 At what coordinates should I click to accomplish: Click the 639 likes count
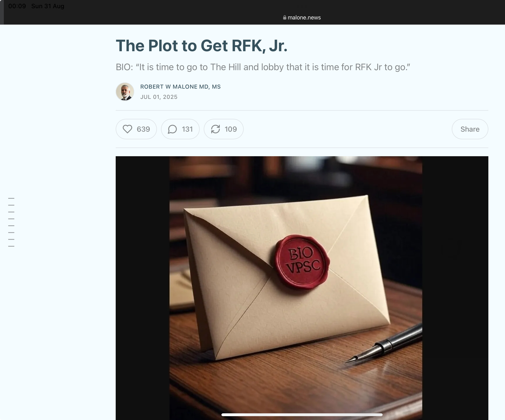(143, 129)
